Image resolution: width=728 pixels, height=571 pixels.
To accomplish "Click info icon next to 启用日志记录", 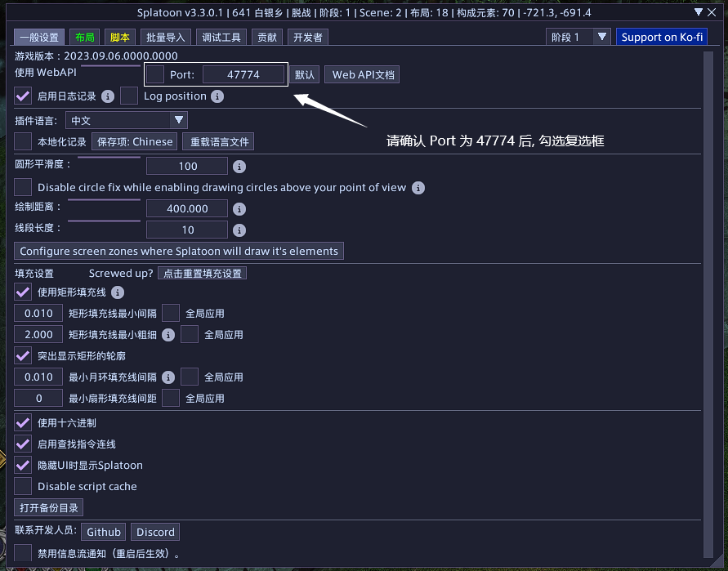I will coord(108,96).
